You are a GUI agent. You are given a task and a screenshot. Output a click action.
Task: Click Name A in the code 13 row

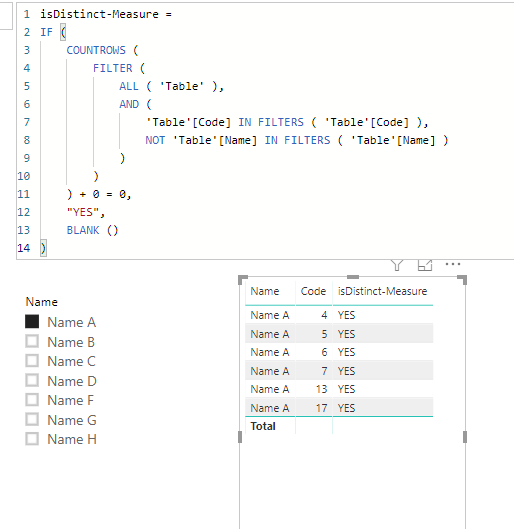click(269, 389)
